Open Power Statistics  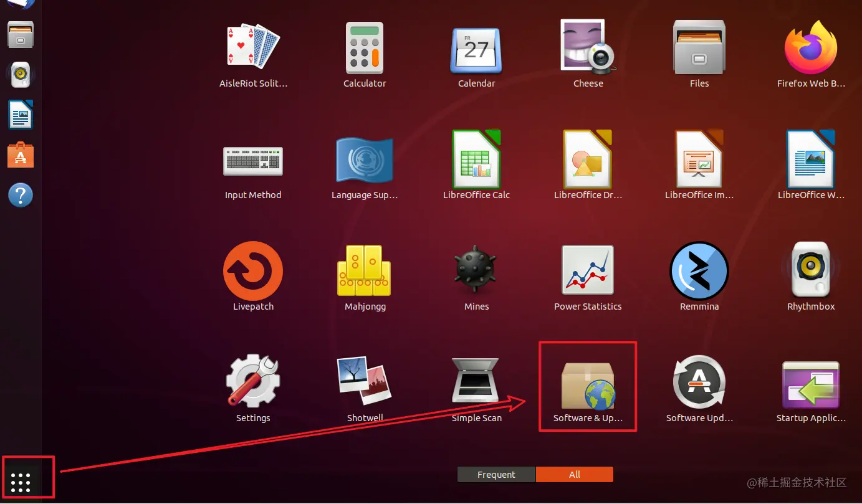click(588, 270)
